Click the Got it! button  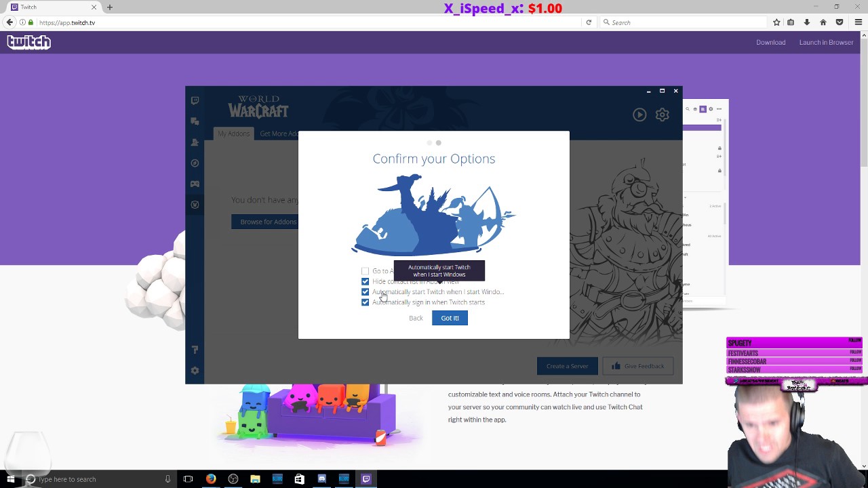coord(450,318)
